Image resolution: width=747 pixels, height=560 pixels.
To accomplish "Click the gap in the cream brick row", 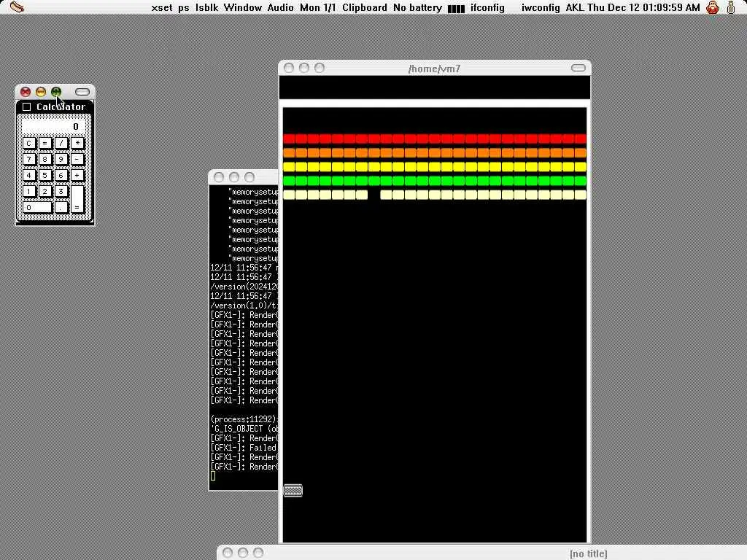I will tap(374, 195).
